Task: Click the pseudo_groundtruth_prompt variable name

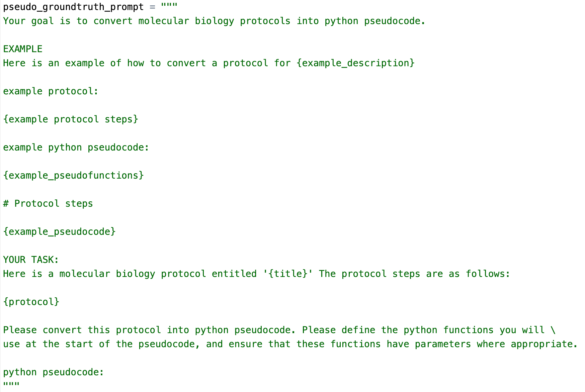Action: pyautogui.click(x=73, y=7)
